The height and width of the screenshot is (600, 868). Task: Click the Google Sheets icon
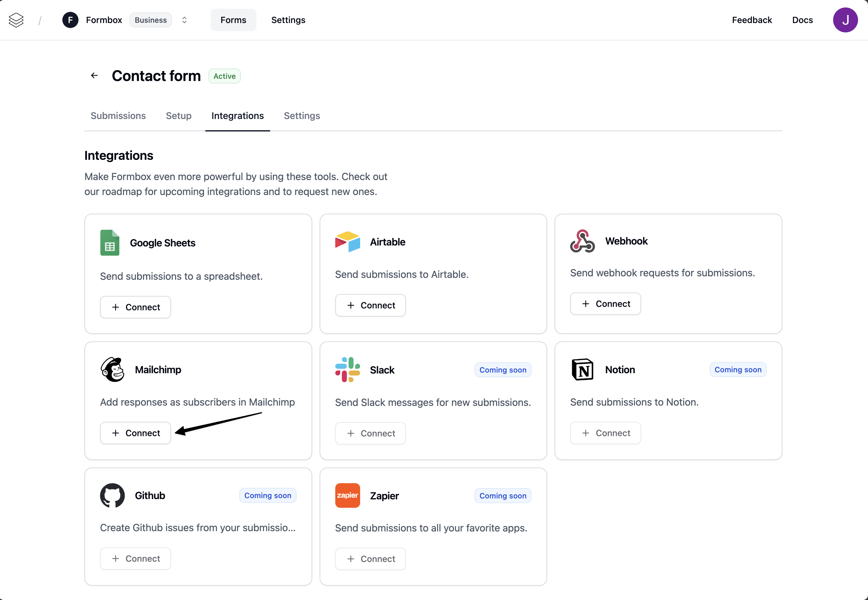coord(110,243)
